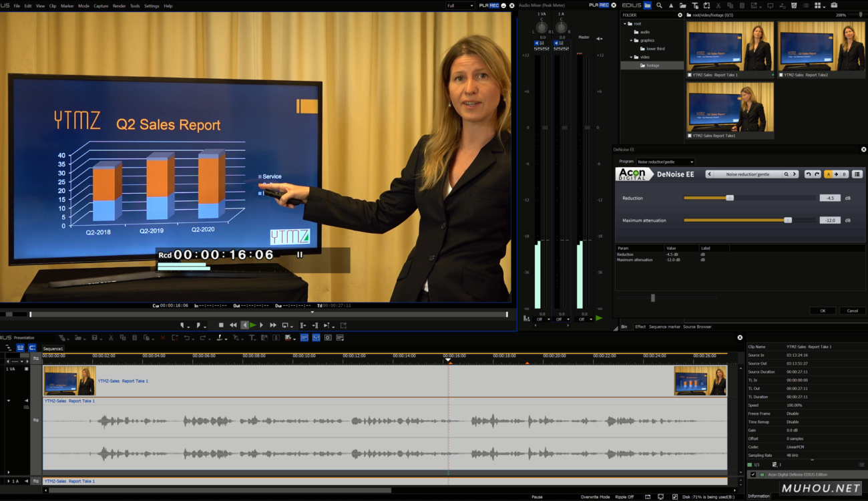Select previous preset arrow in DeNoise EE

(710, 174)
